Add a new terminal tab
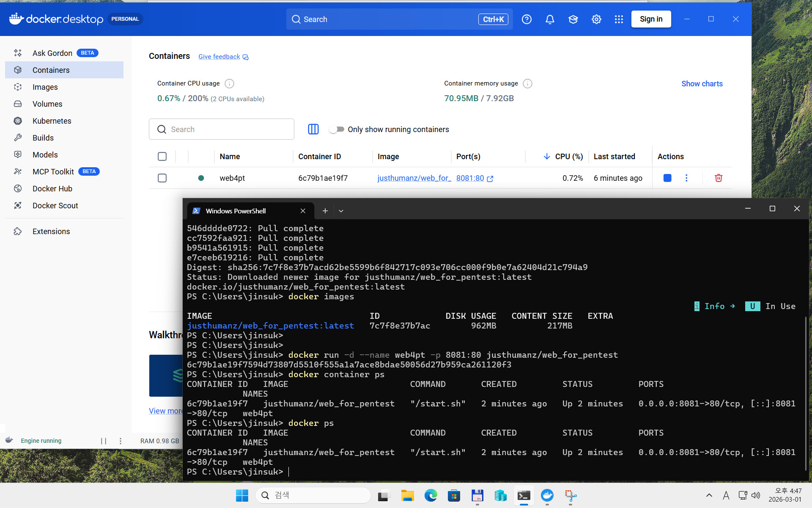 [x=325, y=211]
